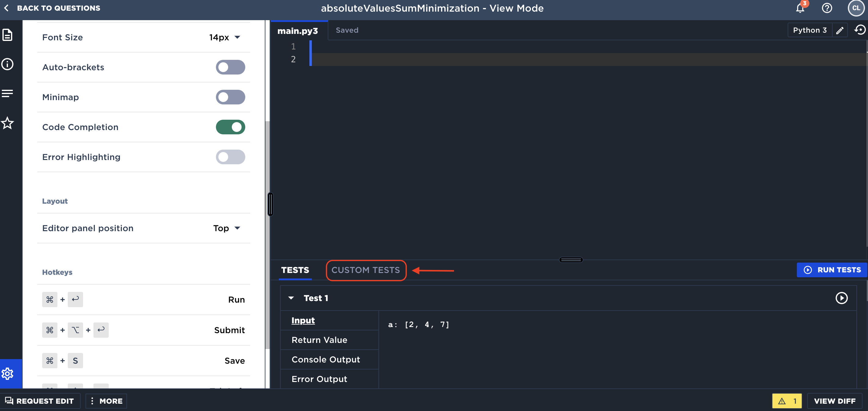
Task: Open the settings gear sidebar icon
Action: point(7,374)
